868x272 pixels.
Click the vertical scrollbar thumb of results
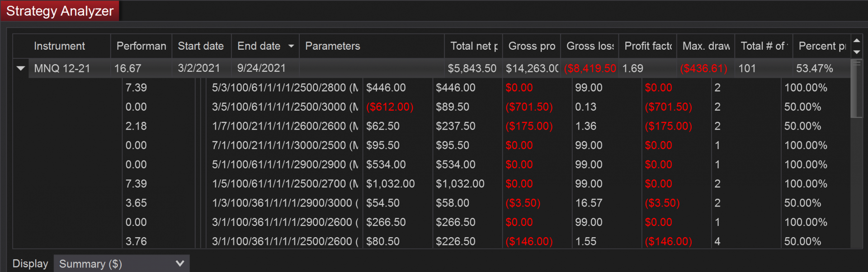click(856, 90)
